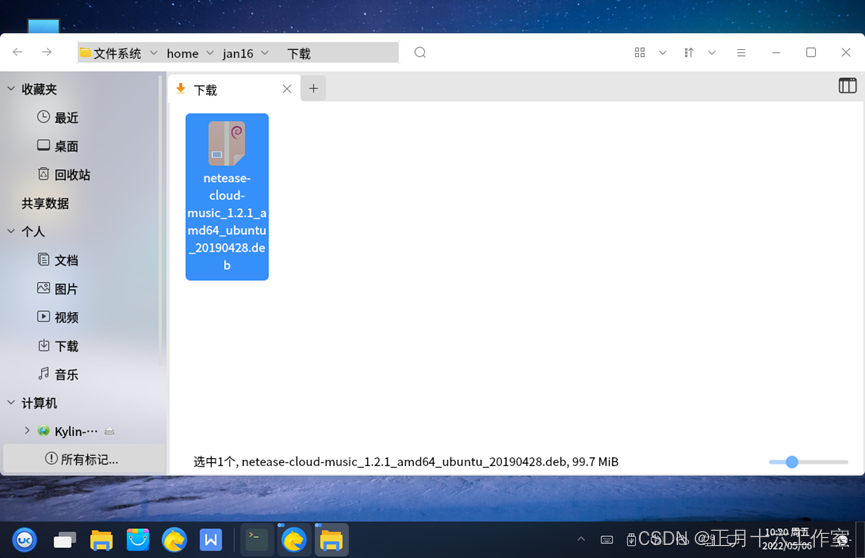Go forward with the right arrow
This screenshot has height=558, width=865.
(x=47, y=52)
